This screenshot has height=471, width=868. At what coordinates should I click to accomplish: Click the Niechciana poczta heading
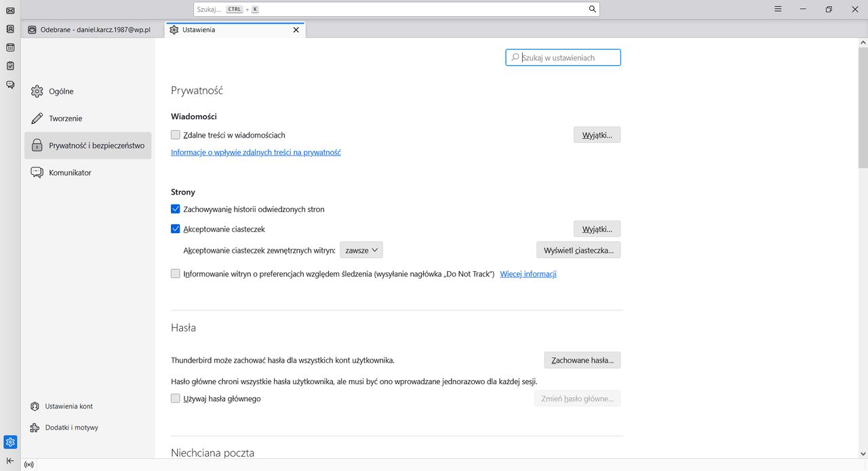212,453
